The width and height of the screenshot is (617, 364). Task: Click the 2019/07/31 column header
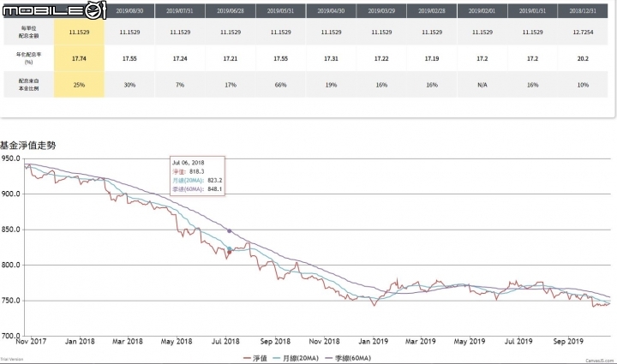pos(180,10)
